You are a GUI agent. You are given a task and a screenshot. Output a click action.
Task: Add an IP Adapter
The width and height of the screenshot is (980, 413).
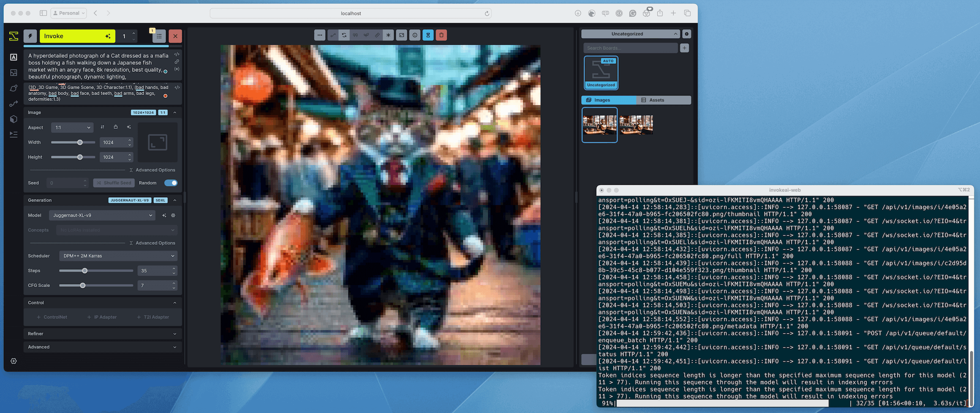point(102,317)
